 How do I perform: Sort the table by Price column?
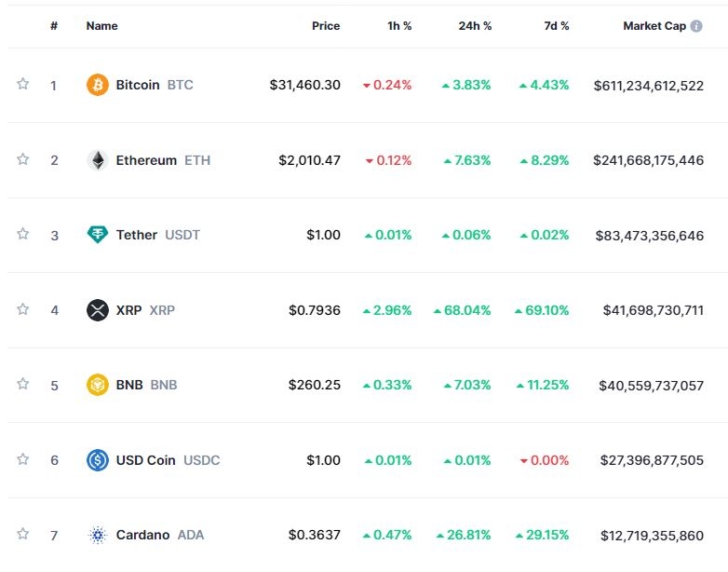point(326,26)
